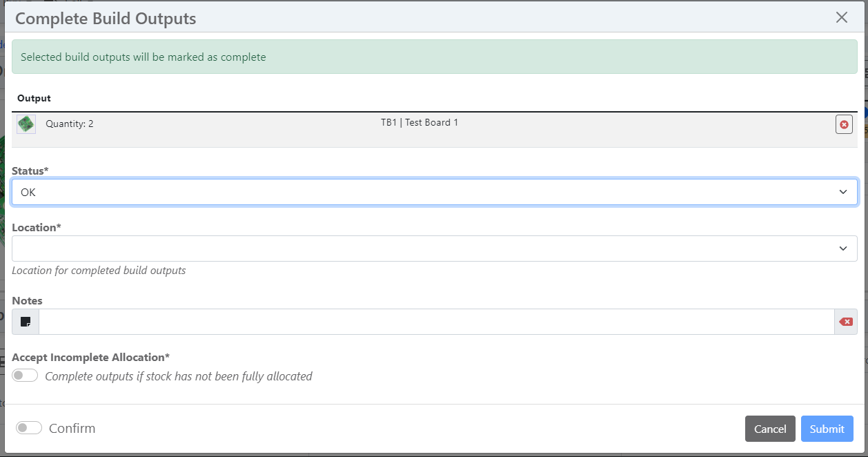Open the Status dropdown showing OK

click(x=435, y=192)
